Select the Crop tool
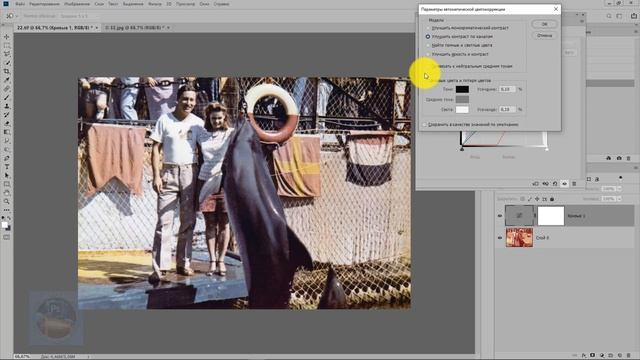Screen dimensions: 640x360 (7, 71)
